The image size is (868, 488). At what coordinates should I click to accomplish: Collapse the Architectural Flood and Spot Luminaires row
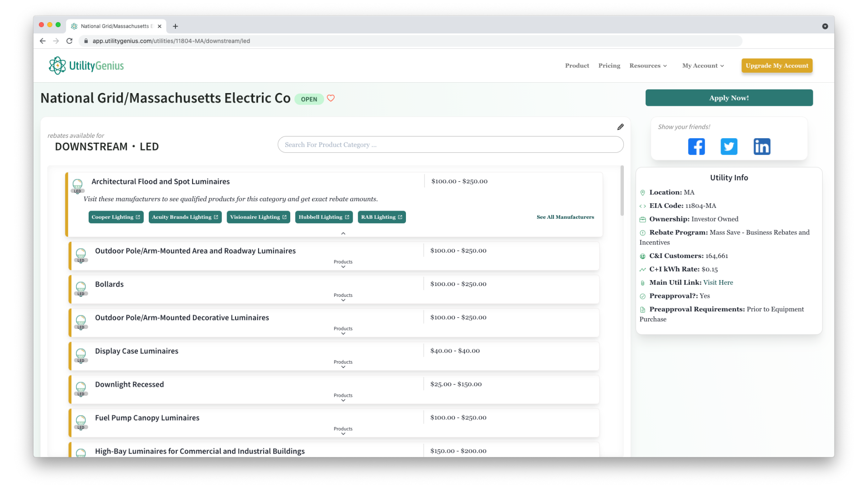coord(343,233)
